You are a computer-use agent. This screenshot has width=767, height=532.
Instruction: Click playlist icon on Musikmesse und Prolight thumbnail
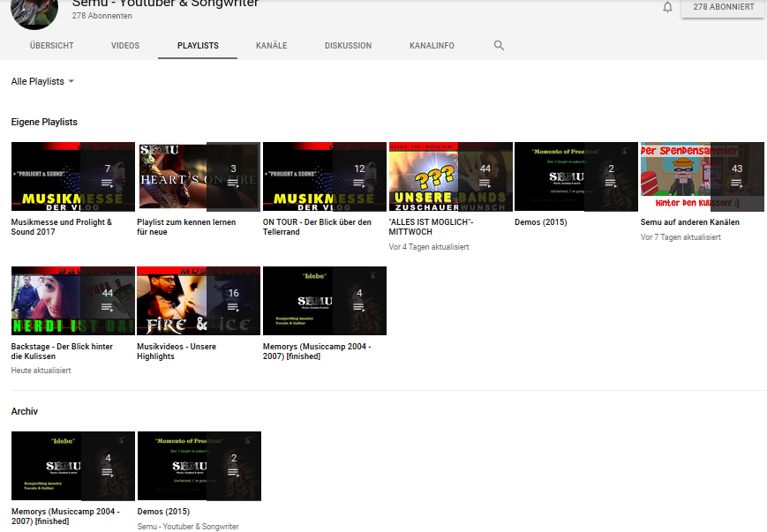coord(108,184)
